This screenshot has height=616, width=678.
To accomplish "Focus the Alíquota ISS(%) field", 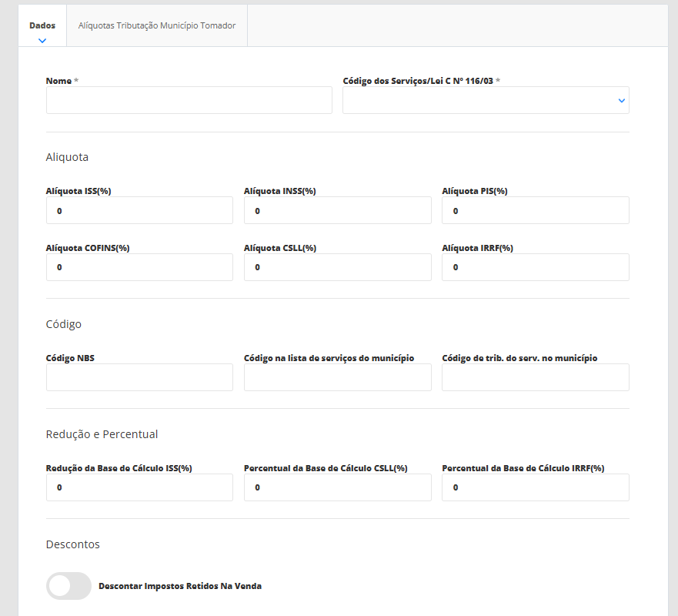I will (139, 210).
